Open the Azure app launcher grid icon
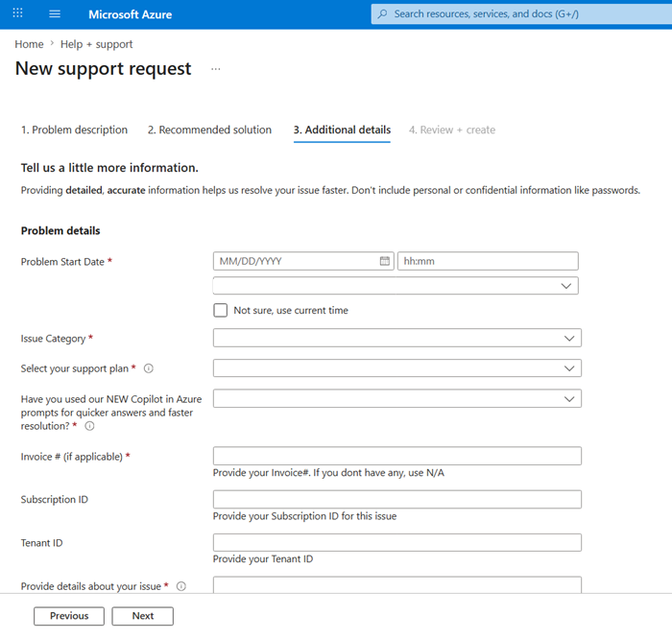The width and height of the screenshot is (672, 639). 17,13
